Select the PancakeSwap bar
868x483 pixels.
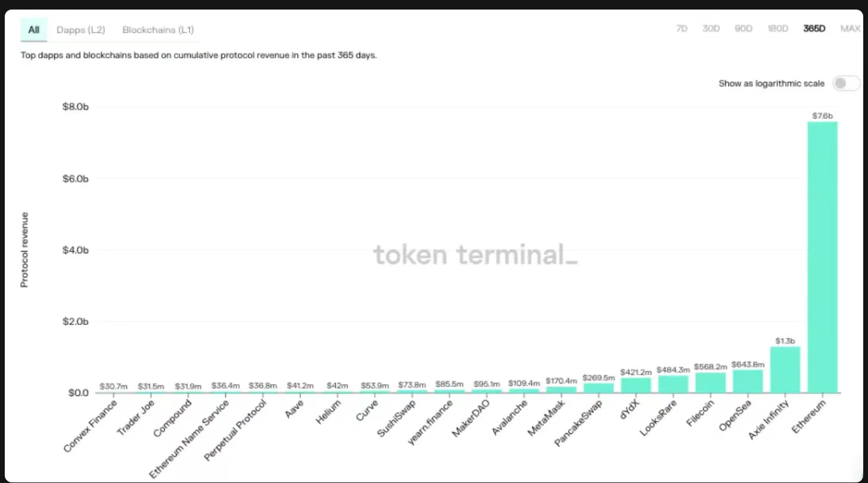pos(599,388)
